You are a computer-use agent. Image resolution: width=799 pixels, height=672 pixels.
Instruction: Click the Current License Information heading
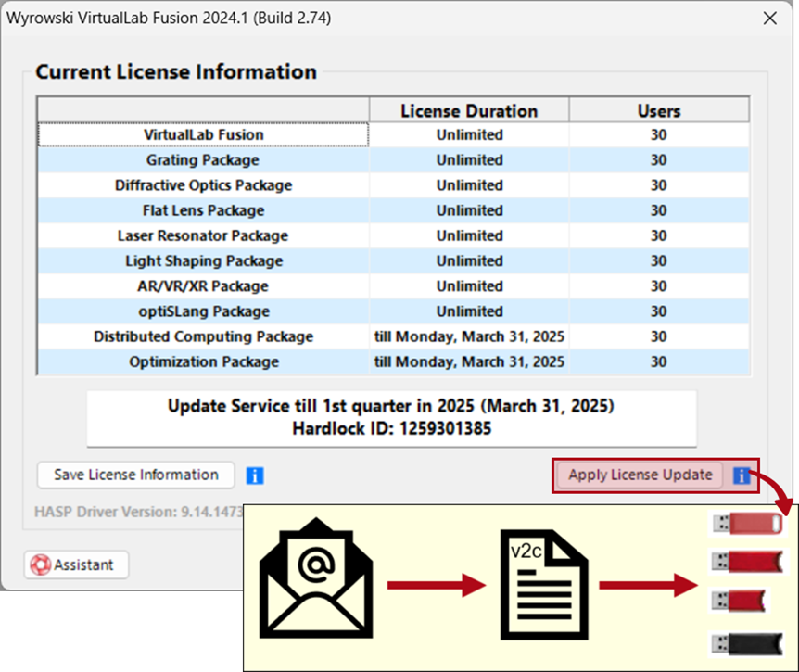[176, 72]
